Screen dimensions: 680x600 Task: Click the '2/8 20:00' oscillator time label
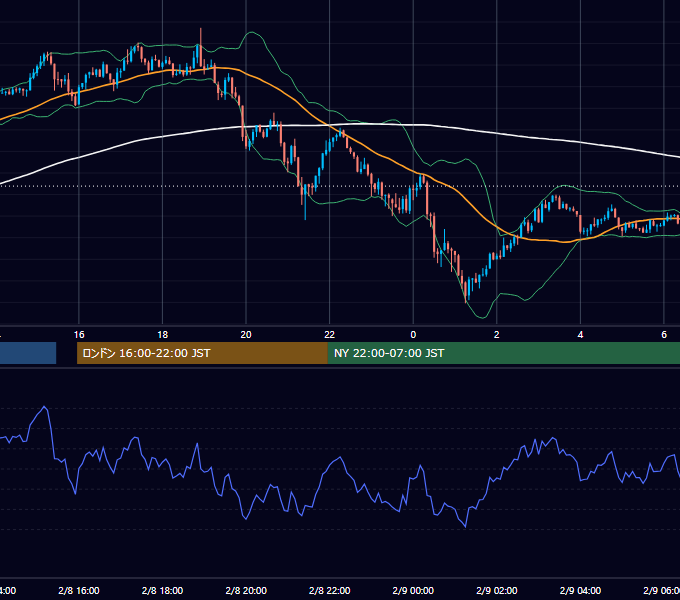tap(246, 590)
